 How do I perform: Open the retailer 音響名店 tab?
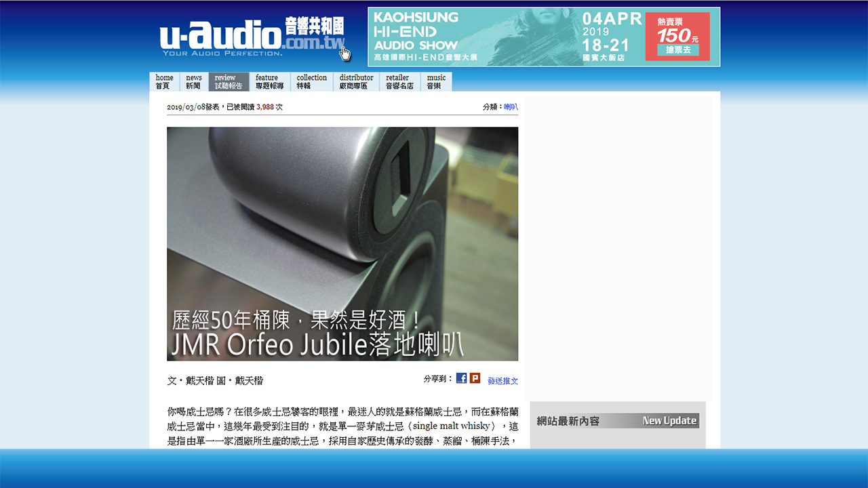pyautogui.click(x=400, y=82)
